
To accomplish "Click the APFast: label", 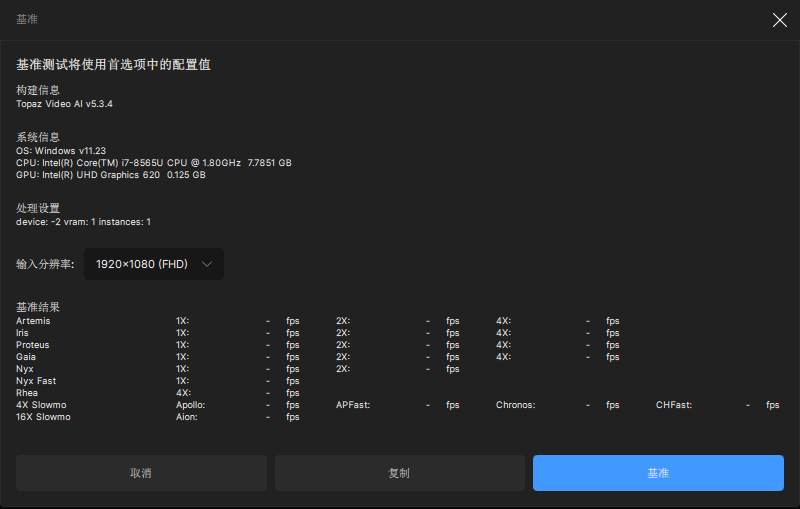I will coord(353,405).
